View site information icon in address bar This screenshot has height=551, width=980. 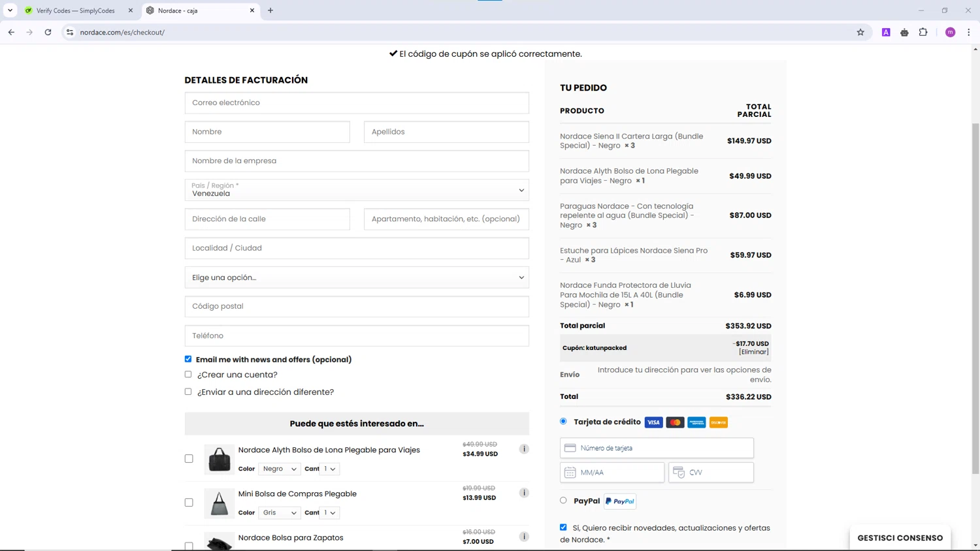(70, 32)
